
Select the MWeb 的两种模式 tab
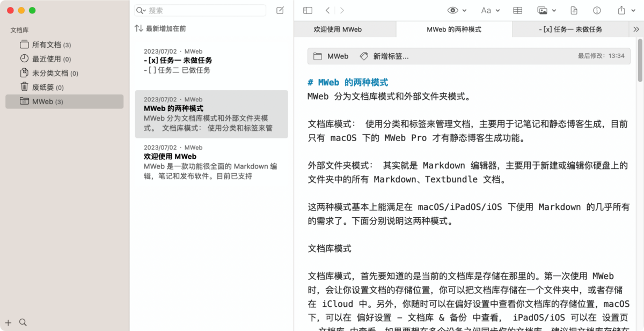(454, 30)
